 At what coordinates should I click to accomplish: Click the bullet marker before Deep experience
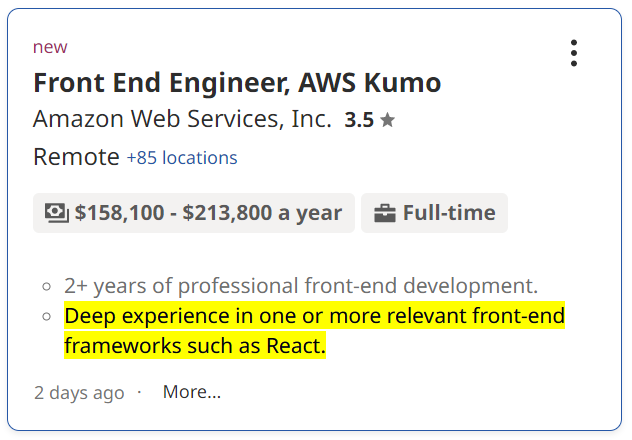tap(47, 316)
